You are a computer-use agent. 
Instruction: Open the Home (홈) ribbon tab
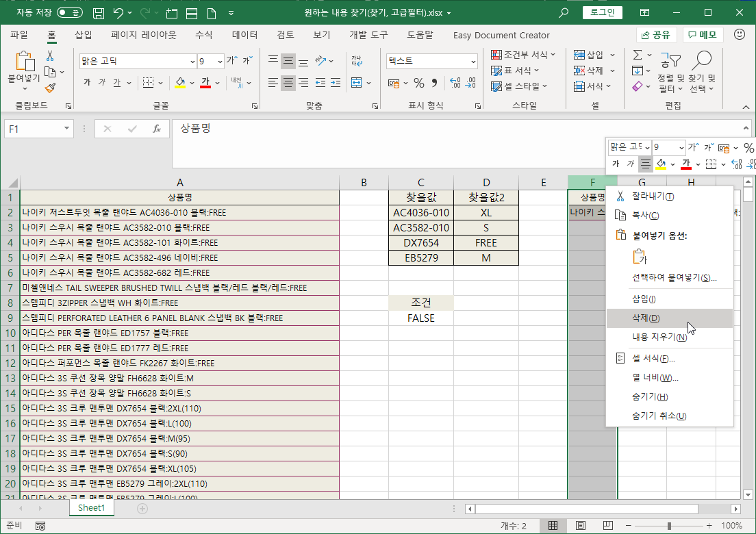point(51,35)
